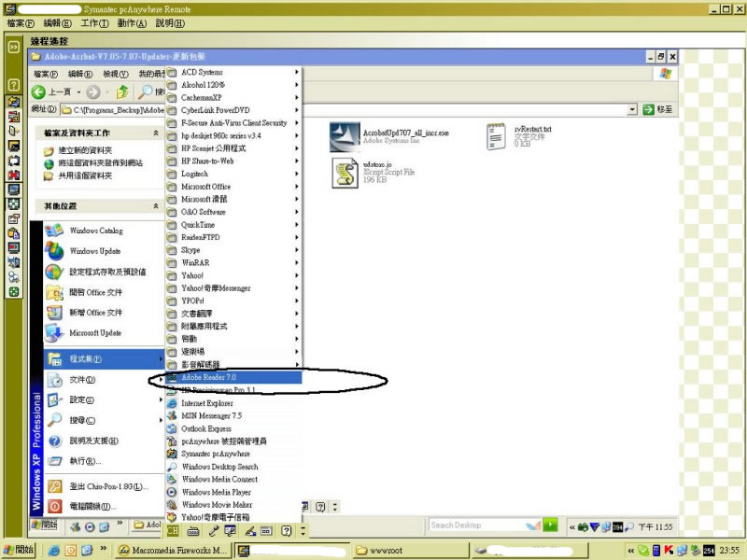This screenshot has height=560, width=747.
Task: Select the rvRestart.txt text file icon
Action: 496,136
